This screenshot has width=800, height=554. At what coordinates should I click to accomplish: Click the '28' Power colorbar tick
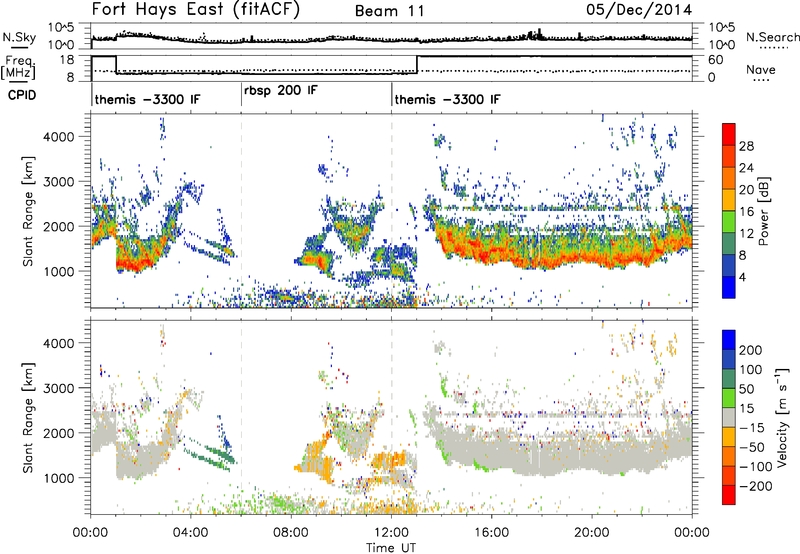point(746,146)
